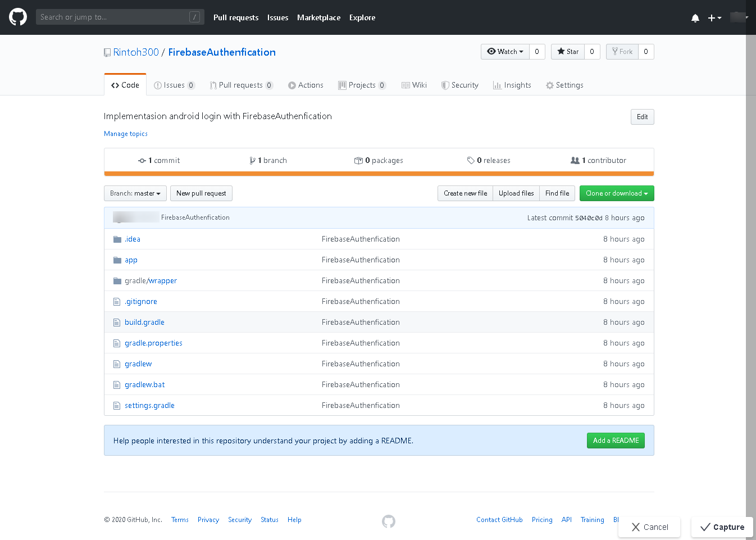Open notifications via the bell icon
This screenshot has height=540, width=756.
coord(695,18)
